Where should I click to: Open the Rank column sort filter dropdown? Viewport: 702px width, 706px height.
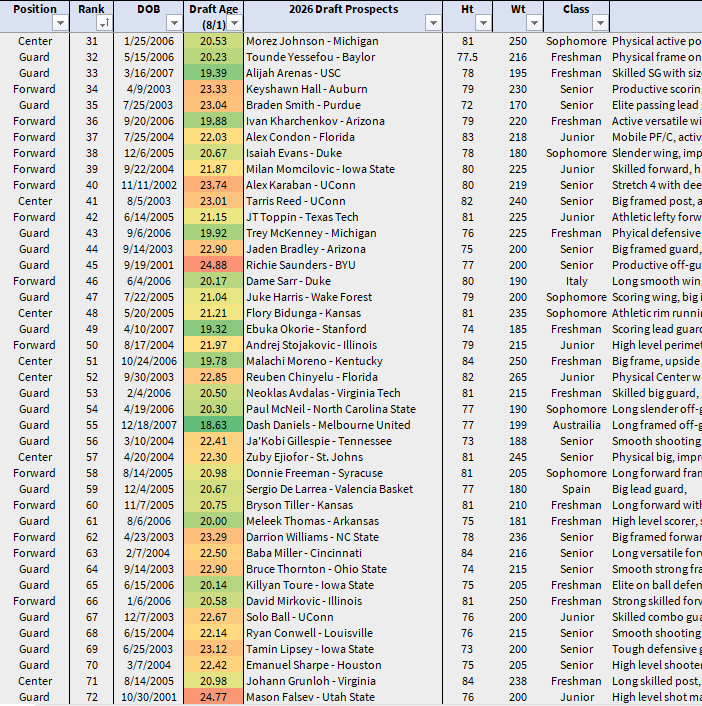[x=104, y=23]
